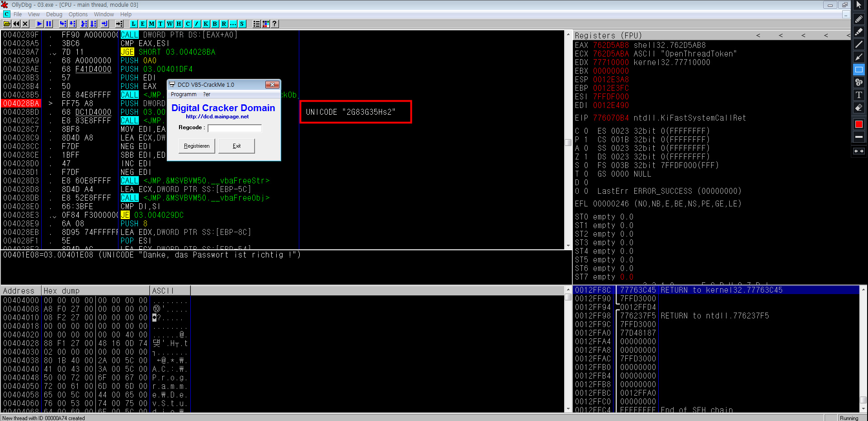This screenshot has height=421, width=868.
Task: Click the Restart program rewind icon
Action: pyautogui.click(x=16, y=24)
